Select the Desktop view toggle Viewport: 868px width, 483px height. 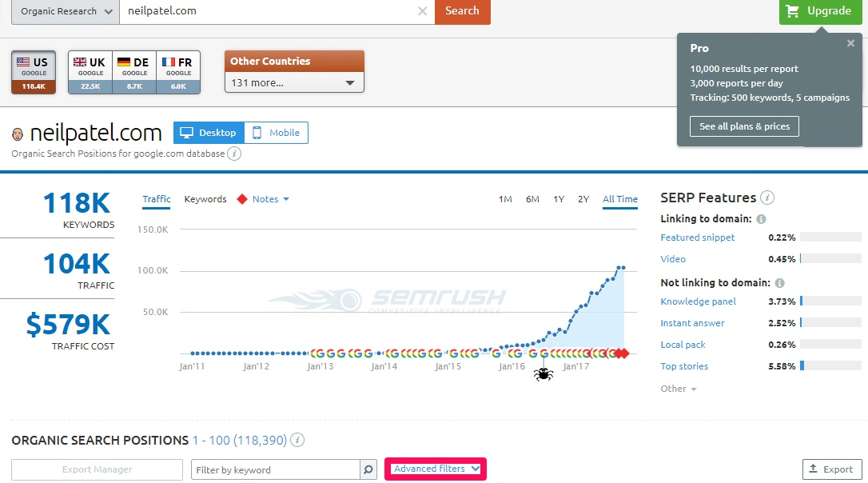click(209, 133)
